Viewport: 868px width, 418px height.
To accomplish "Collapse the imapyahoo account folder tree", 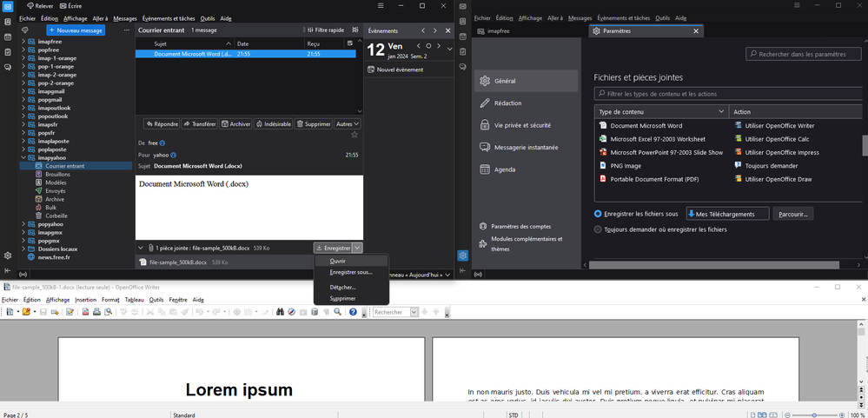I will [x=23, y=158].
